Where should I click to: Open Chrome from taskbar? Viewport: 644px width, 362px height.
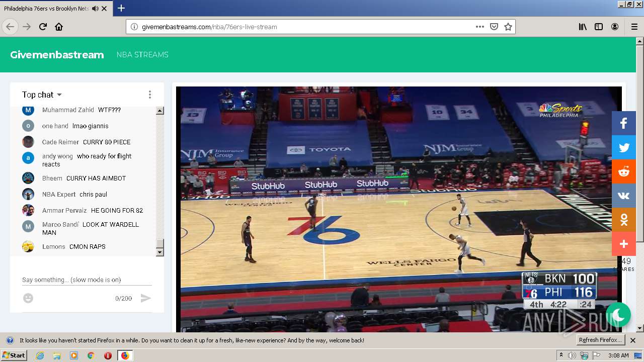tap(91, 355)
